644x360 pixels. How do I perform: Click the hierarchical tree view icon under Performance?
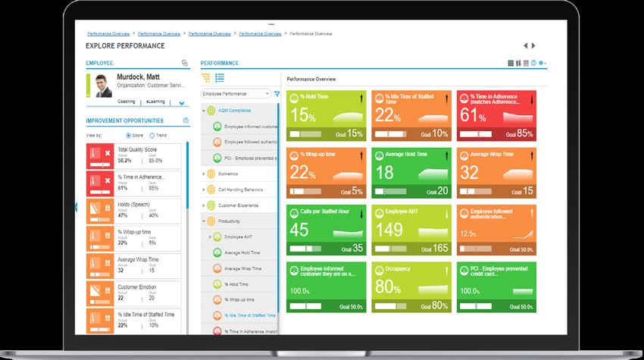pyautogui.click(x=206, y=77)
